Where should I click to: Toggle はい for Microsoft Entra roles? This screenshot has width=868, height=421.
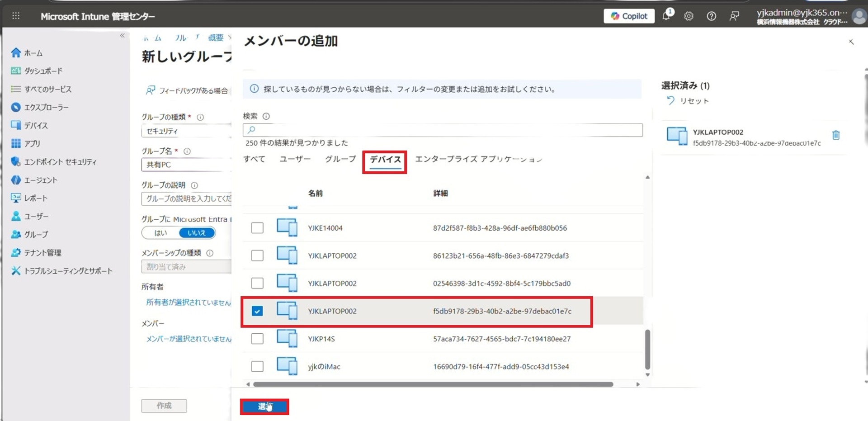pos(160,233)
